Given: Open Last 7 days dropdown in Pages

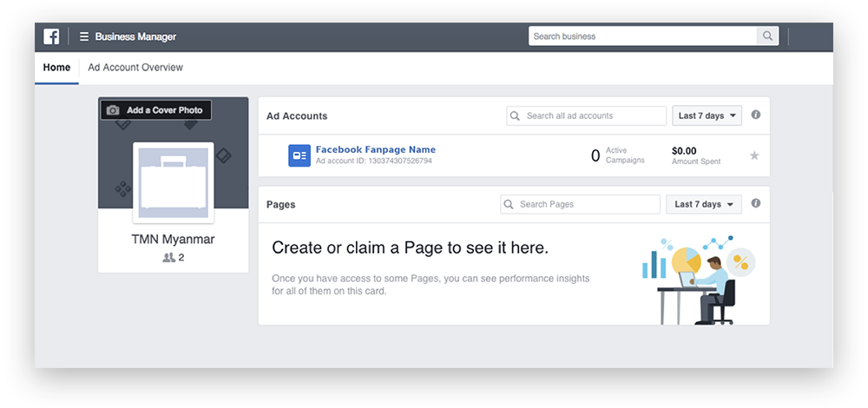Looking at the screenshot, I should point(703,204).
